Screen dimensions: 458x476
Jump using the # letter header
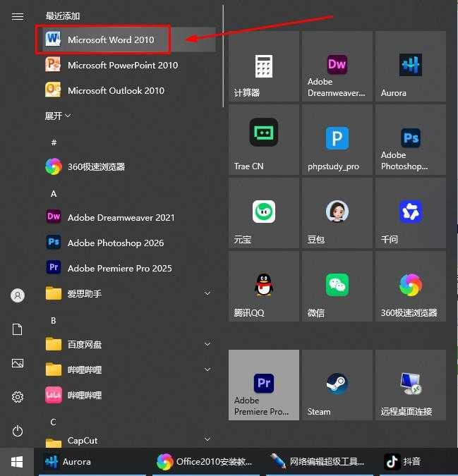pyautogui.click(x=54, y=142)
